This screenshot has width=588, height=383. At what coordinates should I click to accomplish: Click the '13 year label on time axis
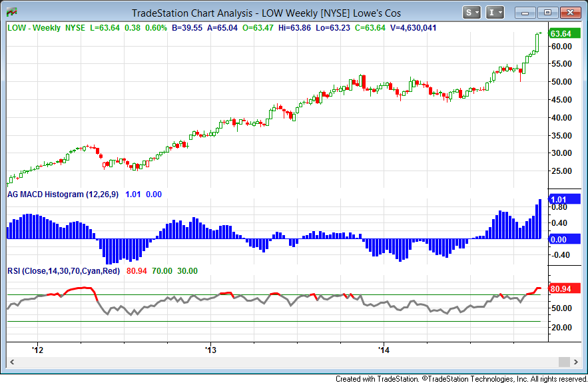210,350
